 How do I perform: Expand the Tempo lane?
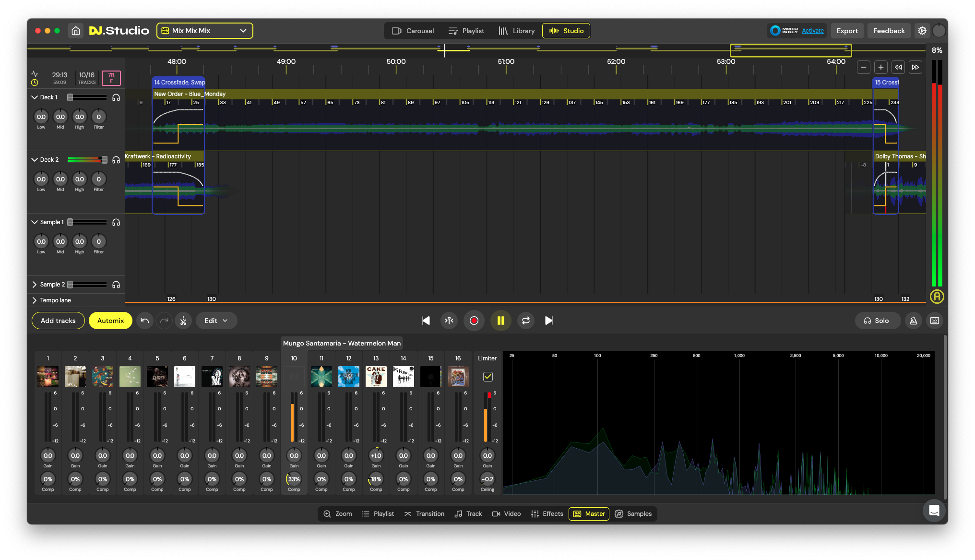click(35, 300)
